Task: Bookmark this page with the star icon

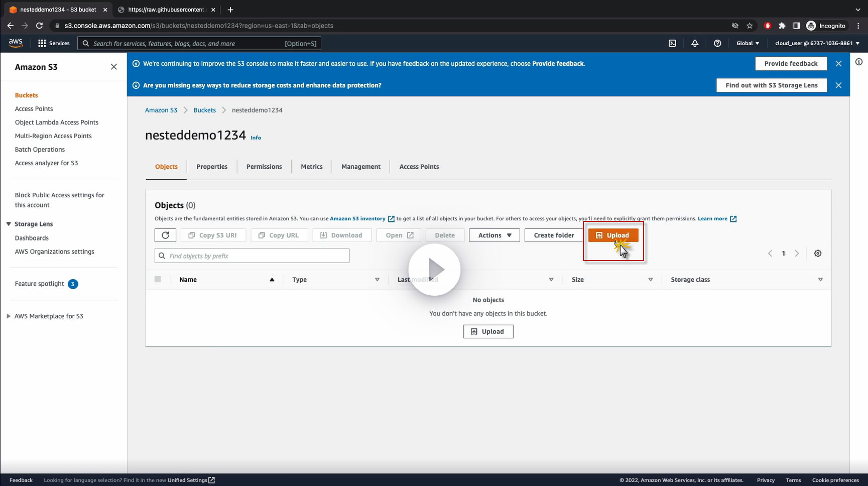Action: [x=750, y=26]
